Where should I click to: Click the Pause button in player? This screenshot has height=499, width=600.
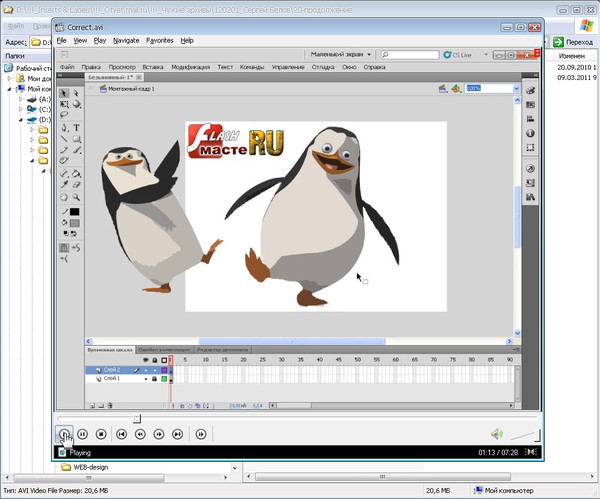[x=82, y=434]
